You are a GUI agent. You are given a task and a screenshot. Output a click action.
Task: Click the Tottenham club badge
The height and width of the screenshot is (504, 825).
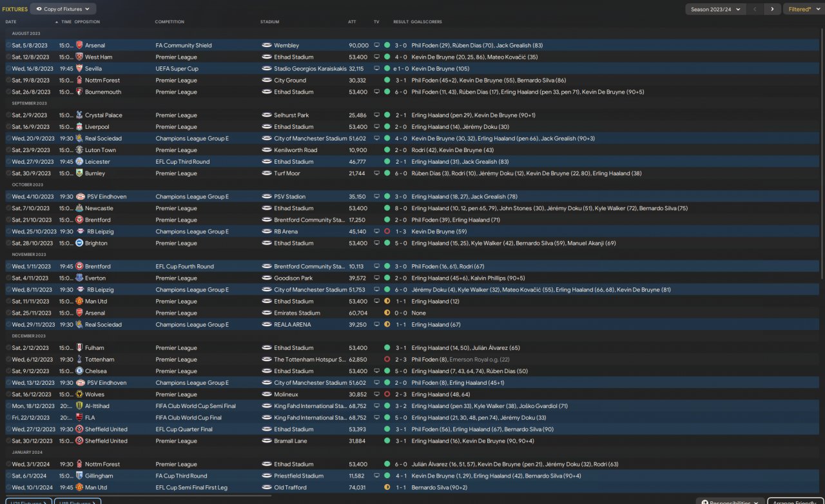tap(79, 360)
